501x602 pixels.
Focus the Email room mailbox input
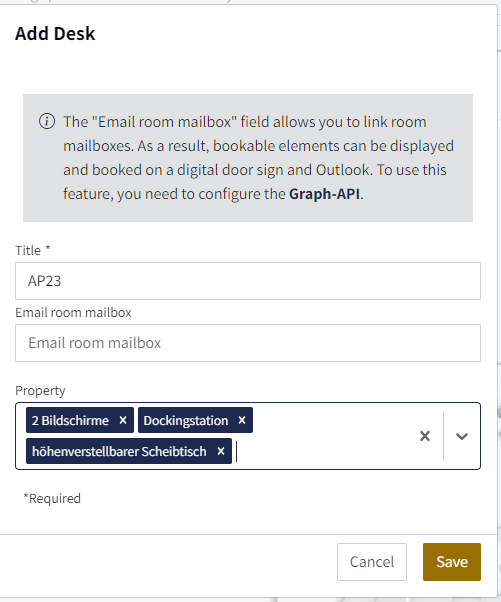[248, 343]
